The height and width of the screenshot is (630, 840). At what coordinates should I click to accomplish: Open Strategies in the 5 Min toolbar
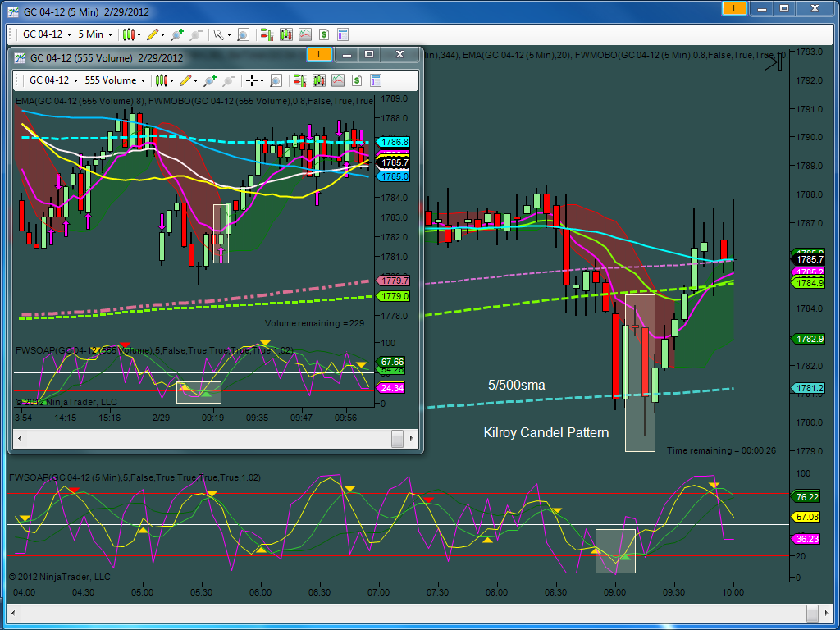tap(323, 34)
